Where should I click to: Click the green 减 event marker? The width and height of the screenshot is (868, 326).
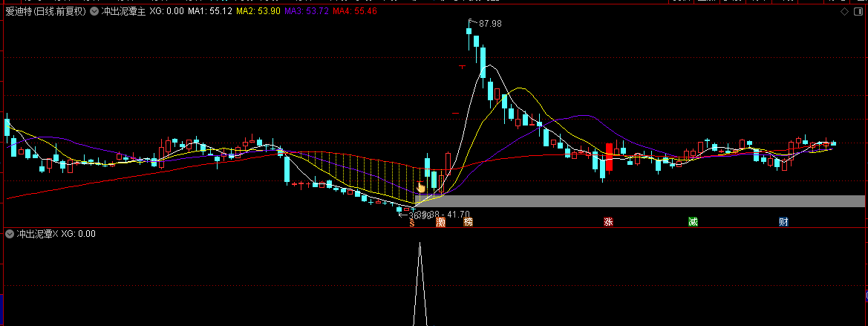[x=693, y=223]
